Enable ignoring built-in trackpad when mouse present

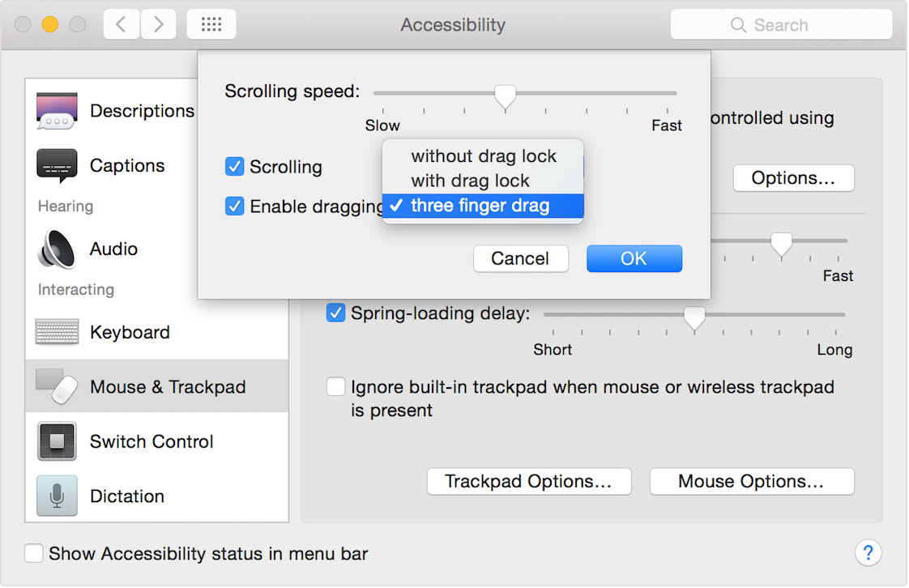(x=335, y=386)
